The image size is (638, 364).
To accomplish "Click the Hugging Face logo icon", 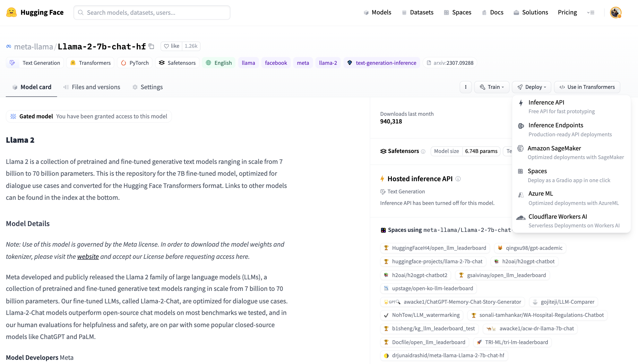I will [12, 13].
